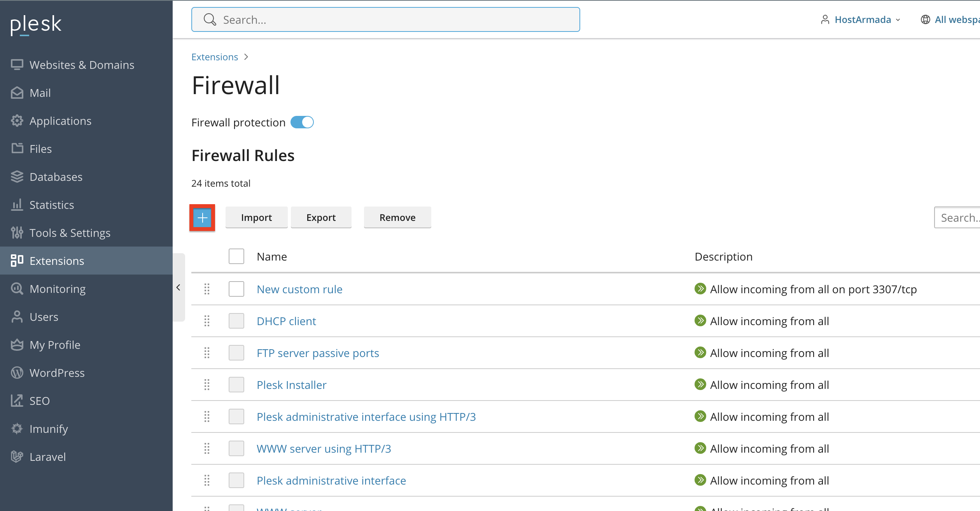Click the Monitoring magnifier icon
980x511 pixels.
tap(17, 289)
